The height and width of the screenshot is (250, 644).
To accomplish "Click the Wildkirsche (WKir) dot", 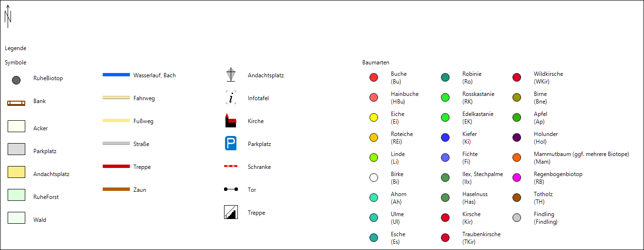I will coord(517,77).
